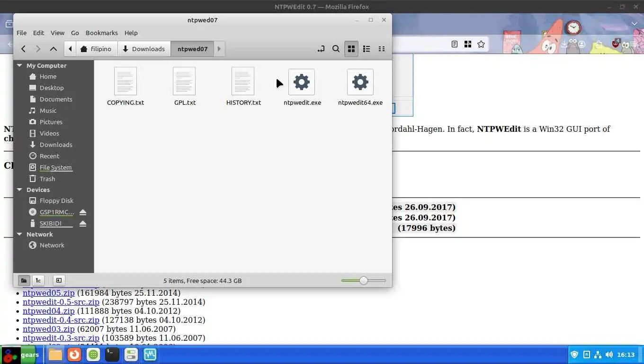This screenshot has height=364, width=644.
Task: Launch Firefox from the taskbar
Action: pyautogui.click(x=74, y=355)
